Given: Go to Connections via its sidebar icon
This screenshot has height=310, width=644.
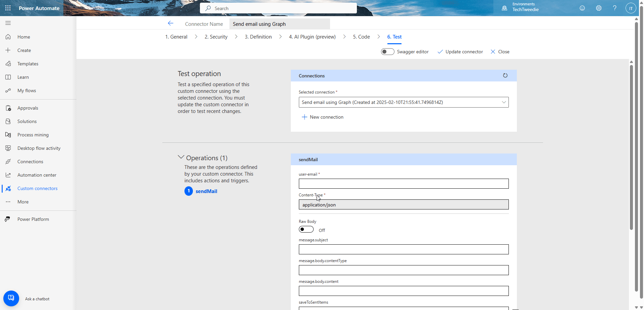Looking at the screenshot, I should [x=8, y=161].
